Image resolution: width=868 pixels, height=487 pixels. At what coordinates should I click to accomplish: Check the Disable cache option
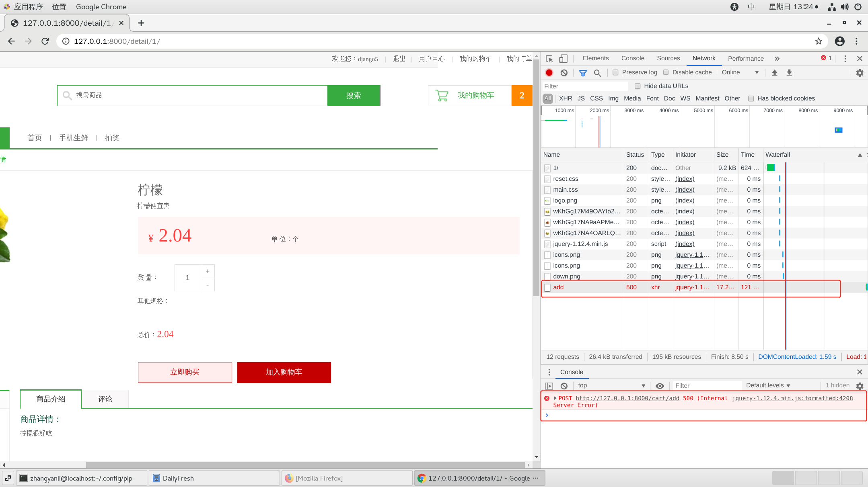click(x=666, y=72)
